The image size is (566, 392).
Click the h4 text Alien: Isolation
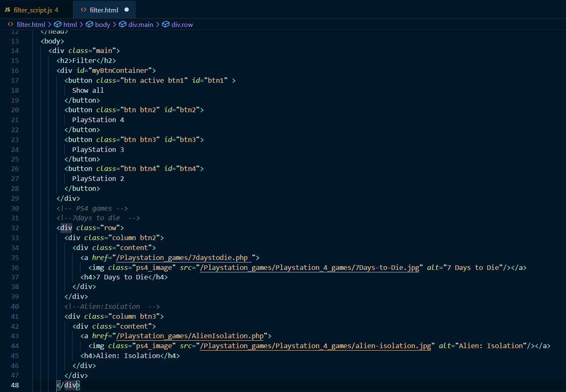[x=128, y=356]
